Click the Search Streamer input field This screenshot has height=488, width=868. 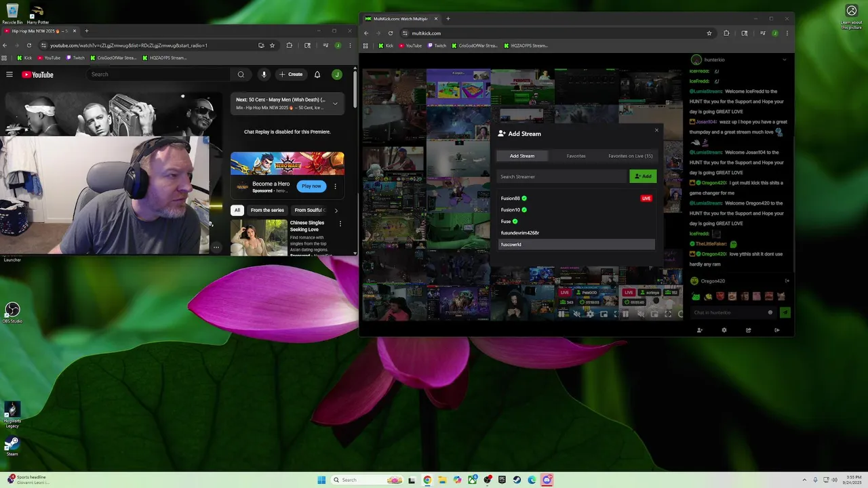pos(561,176)
